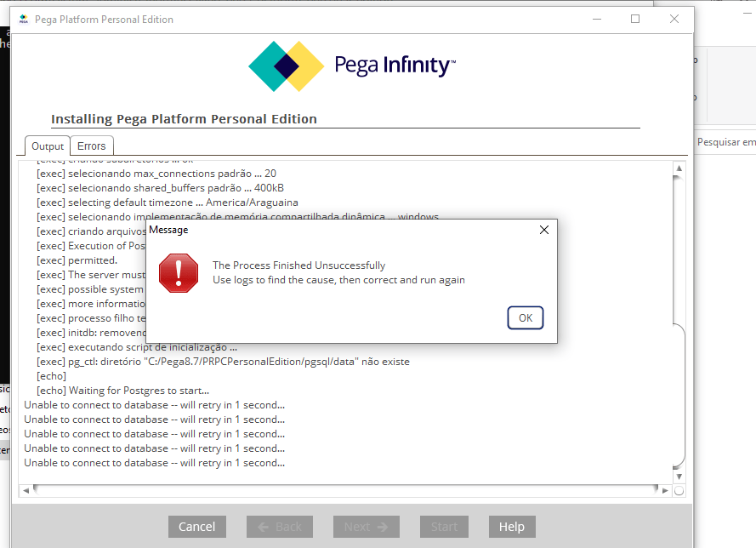Click the 'The Process Finished Unsuccessfully' message
Screen dimensions: 756x548
(x=299, y=265)
